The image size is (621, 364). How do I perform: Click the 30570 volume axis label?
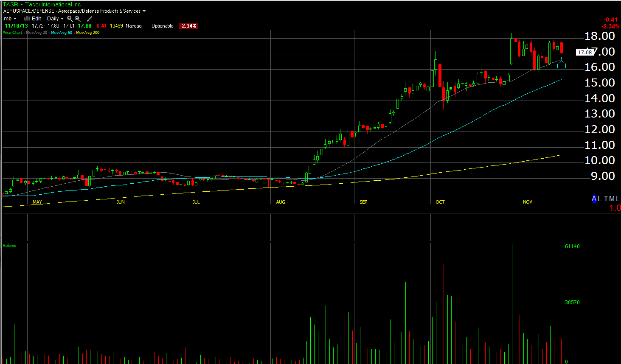tap(572, 302)
